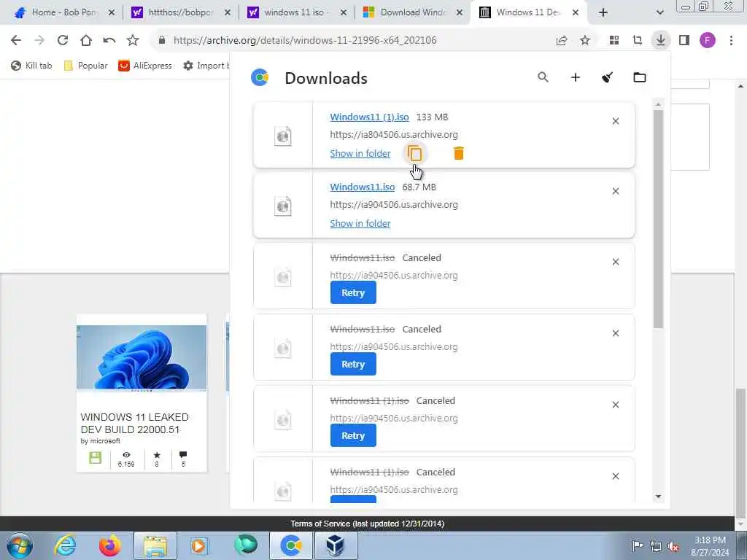747x560 pixels.
Task: Search downloads with the magnifier icon
Action: pyautogui.click(x=543, y=77)
